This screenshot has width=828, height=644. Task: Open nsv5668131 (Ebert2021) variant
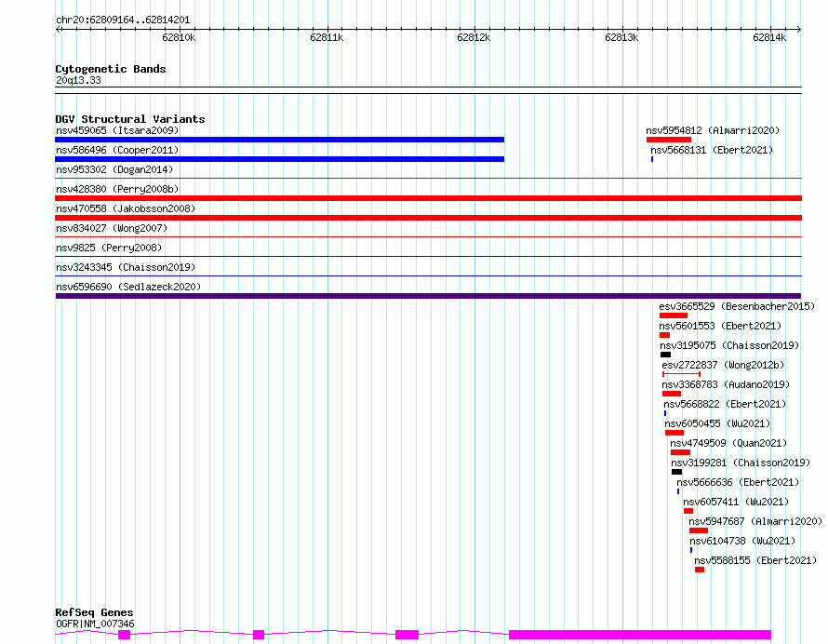pyautogui.click(x=712, y=150)
